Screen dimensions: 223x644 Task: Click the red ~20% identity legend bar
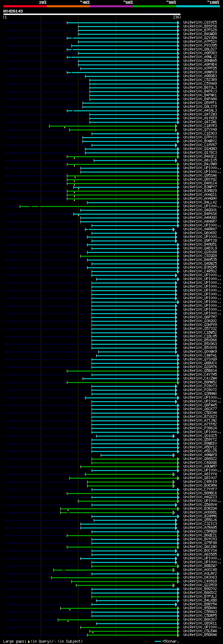(x=25, y=6)
